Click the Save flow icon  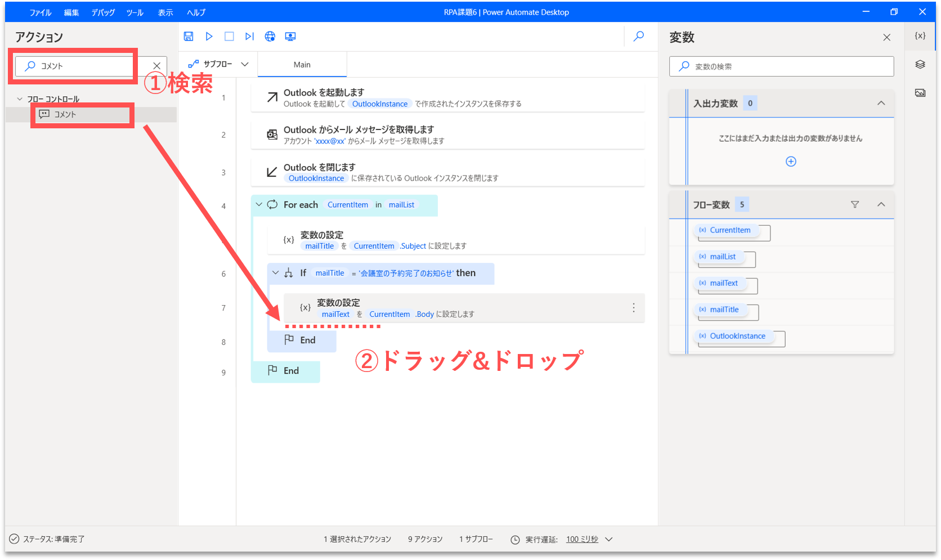click(189, 37)
